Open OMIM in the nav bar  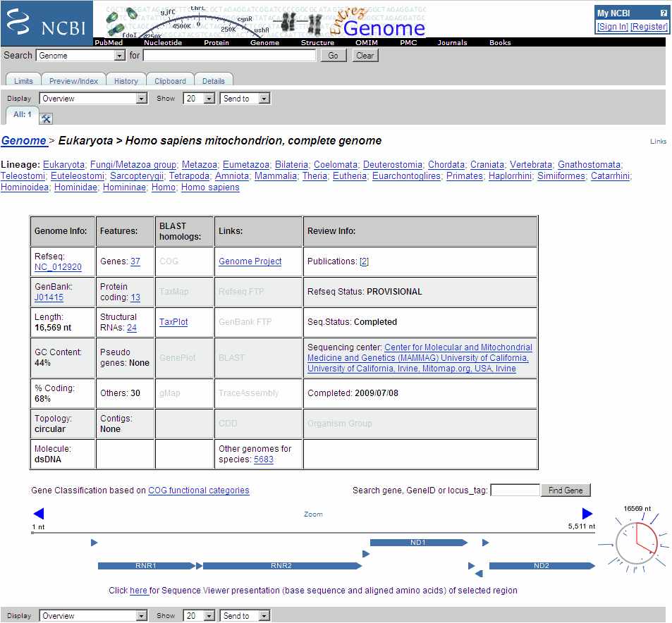point(367,42)
